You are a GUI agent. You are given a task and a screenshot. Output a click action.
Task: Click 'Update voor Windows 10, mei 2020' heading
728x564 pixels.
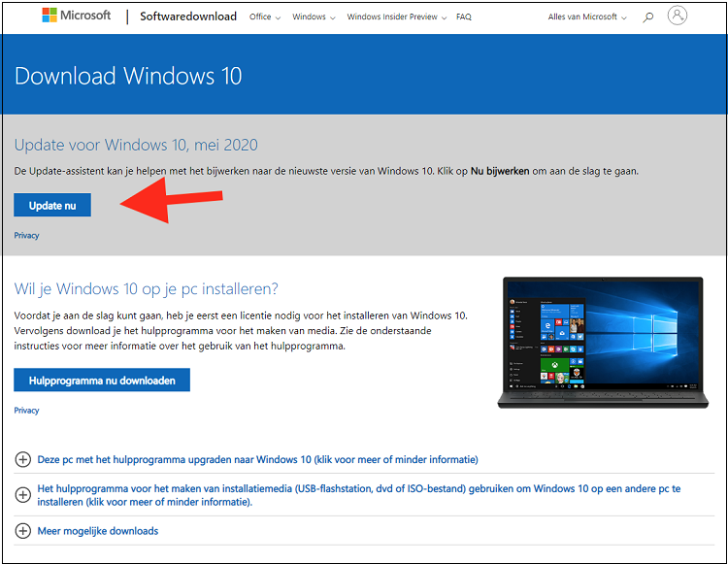point(136,145)
